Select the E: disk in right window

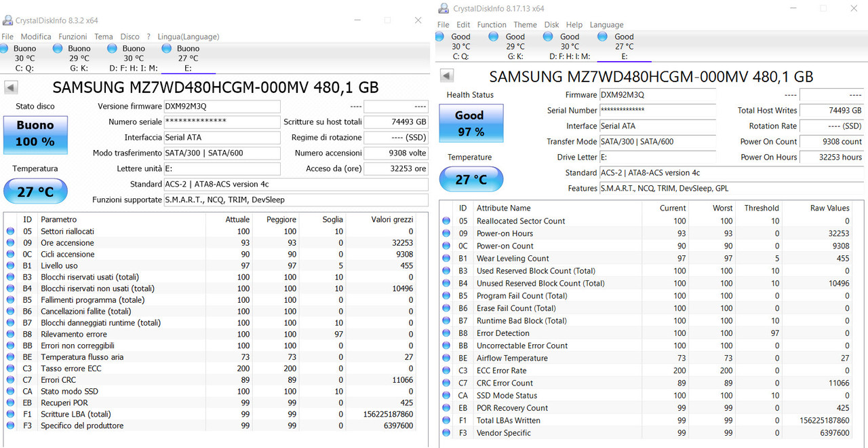pyautogui.click(x=624, y=46)
